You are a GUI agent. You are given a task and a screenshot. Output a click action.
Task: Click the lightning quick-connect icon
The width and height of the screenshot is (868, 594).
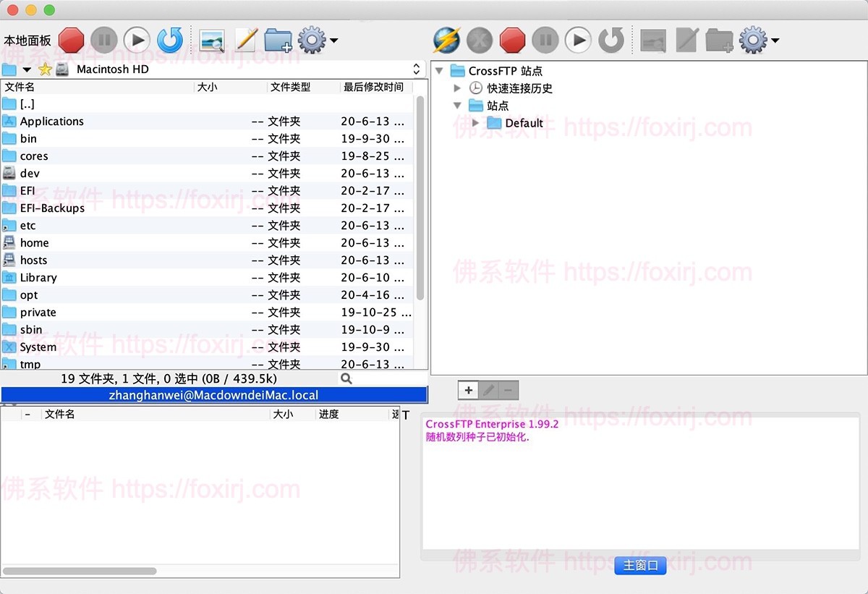pos(446,40)
